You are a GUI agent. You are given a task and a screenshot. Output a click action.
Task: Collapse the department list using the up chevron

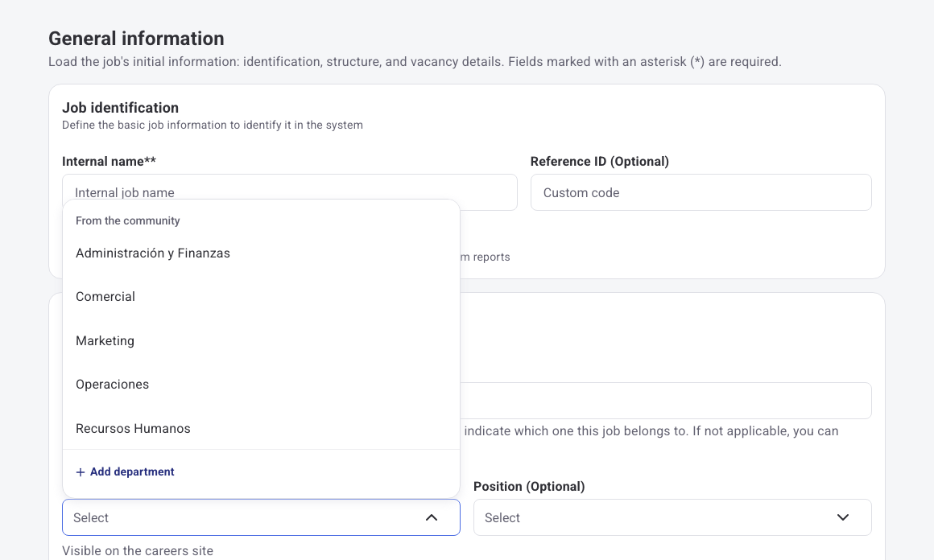(432, 517)
